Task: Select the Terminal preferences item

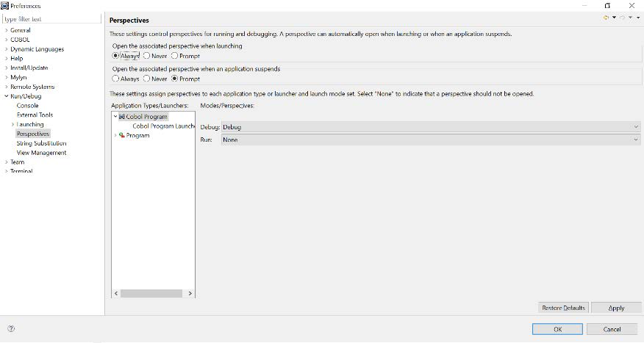Action: (21, 171)
